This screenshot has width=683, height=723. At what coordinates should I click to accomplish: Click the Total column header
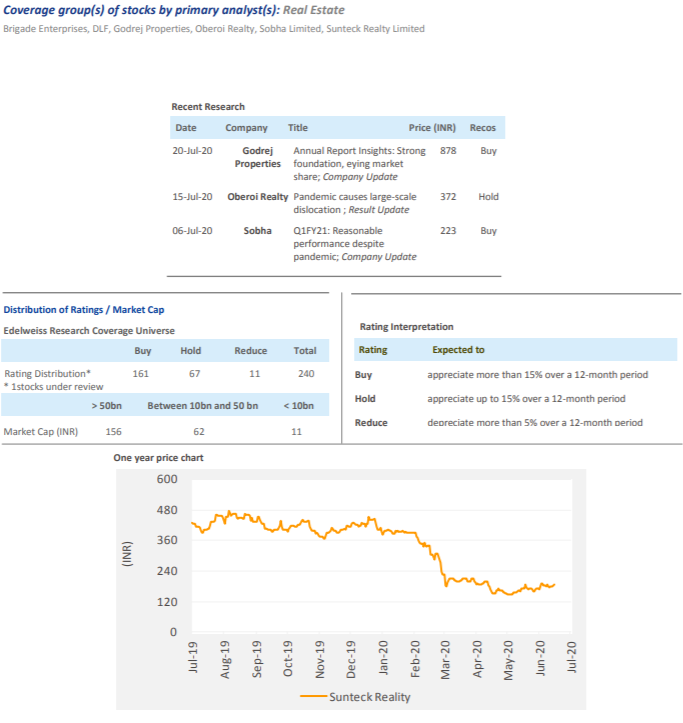305,351
